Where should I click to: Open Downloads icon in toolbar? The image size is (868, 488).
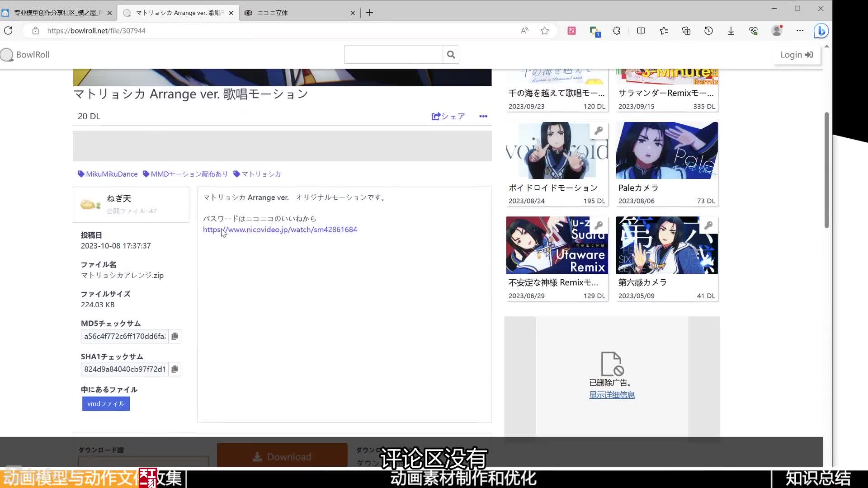coord(731,31)
